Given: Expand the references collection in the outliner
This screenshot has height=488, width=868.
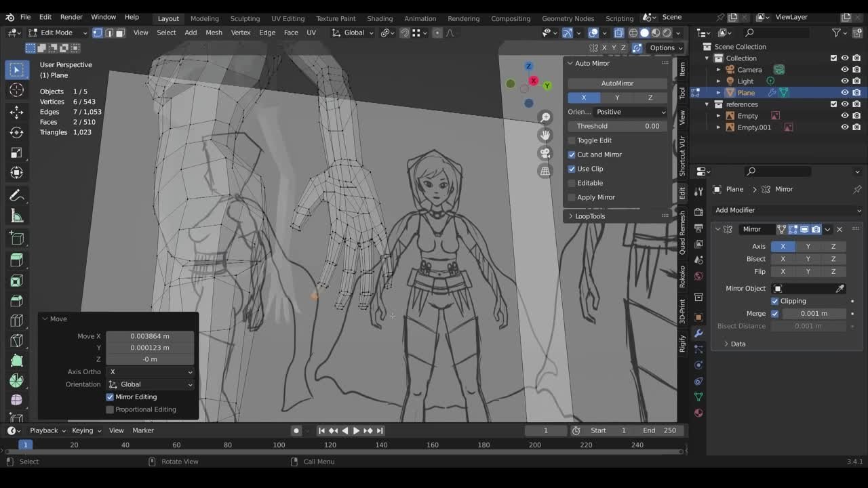Looking at the screenshot, I should pos(707,104).
